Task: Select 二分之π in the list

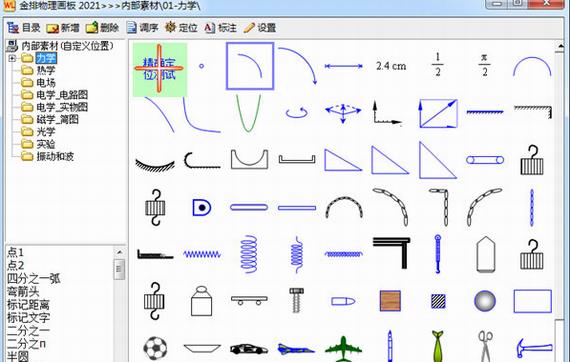Action: coord(27,344)
